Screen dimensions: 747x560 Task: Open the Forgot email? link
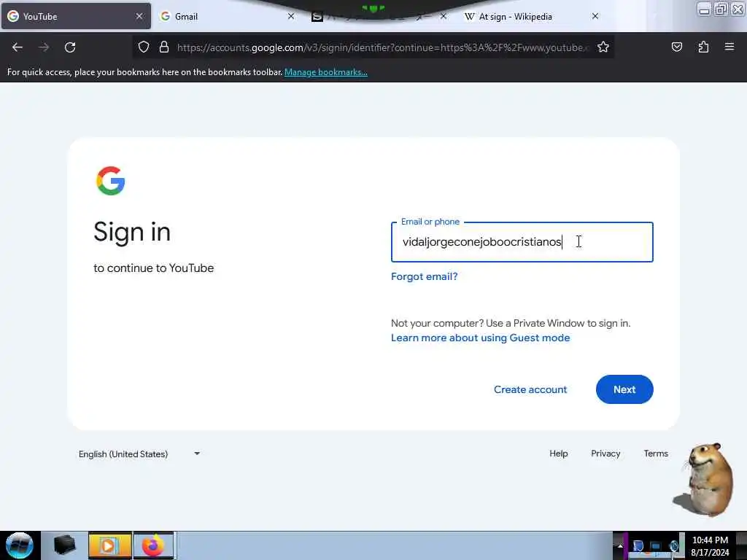coord(424,276)
